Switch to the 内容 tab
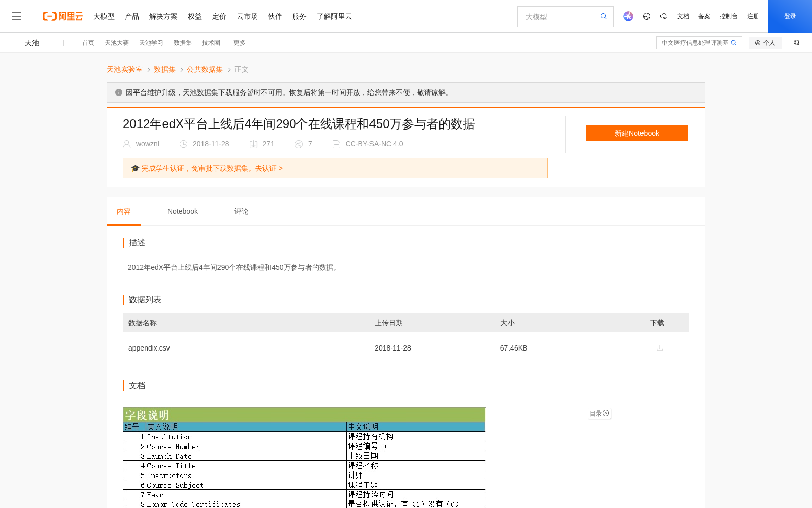The image size is (812, 508). pos(124,211)
